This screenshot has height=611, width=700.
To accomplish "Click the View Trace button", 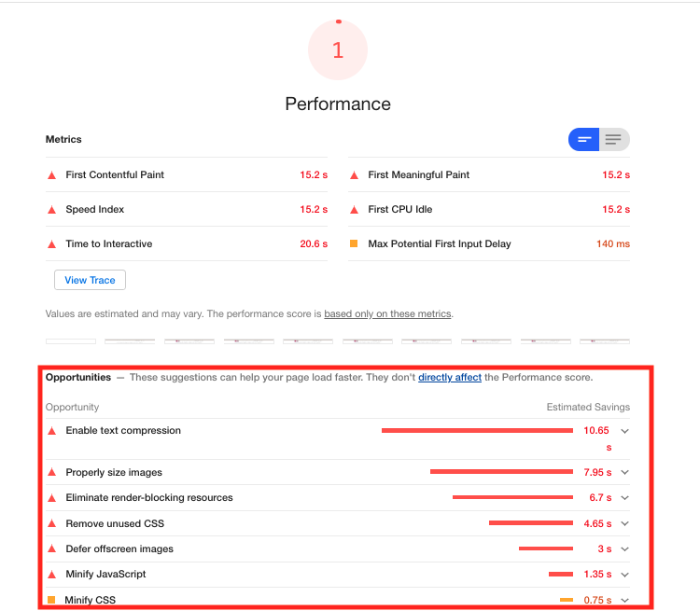I will (x=90, y=280).
